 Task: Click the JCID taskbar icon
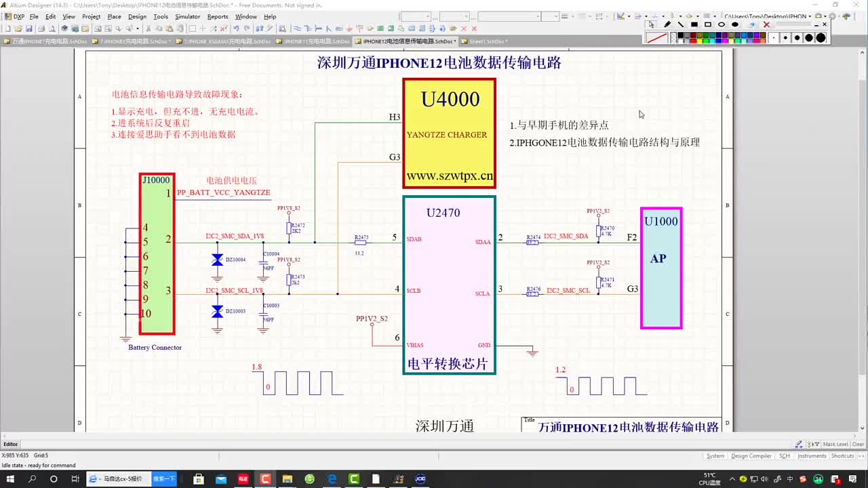tap(420, 479)
